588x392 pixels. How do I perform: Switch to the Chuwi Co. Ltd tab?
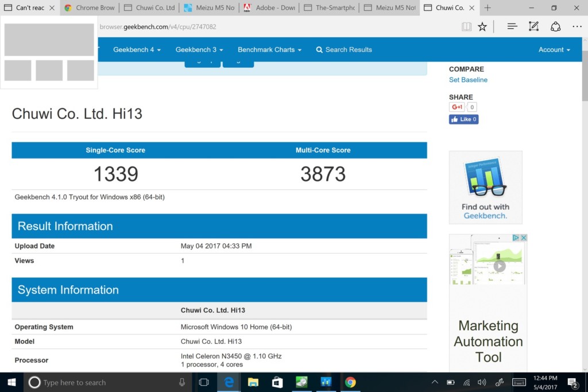[x=149, y=7]
